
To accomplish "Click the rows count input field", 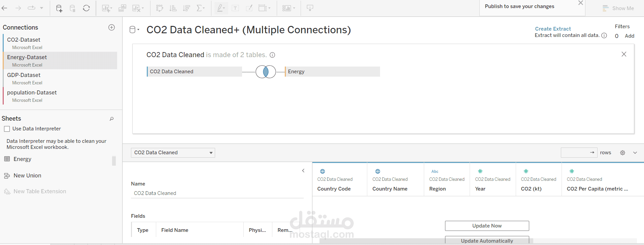I will click(579, 153).
